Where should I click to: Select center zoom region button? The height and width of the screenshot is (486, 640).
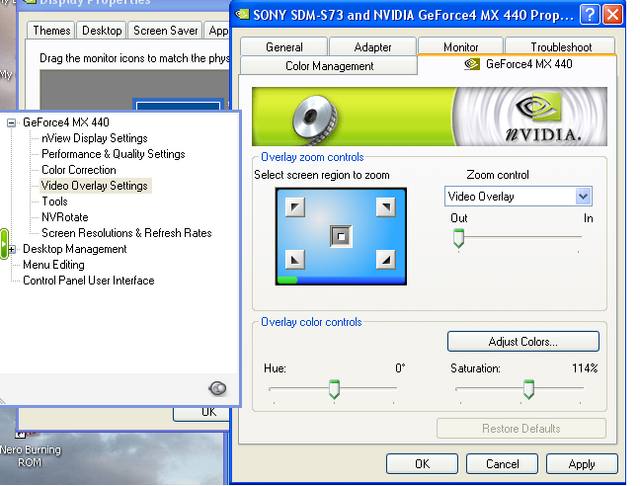(x=341, y=236)
